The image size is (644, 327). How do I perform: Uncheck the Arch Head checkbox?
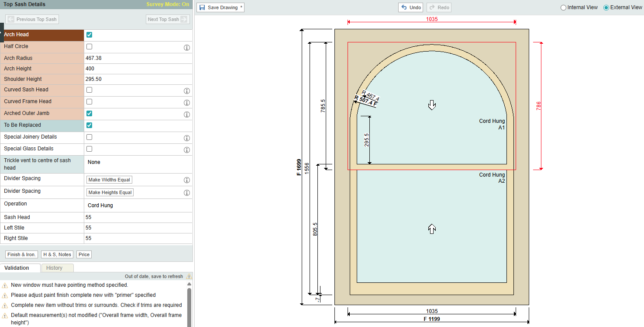pyautogui.click(x=90, y=35)
